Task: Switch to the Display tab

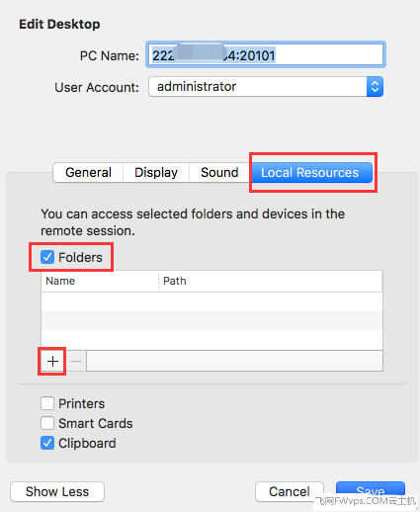Action: 156,172
